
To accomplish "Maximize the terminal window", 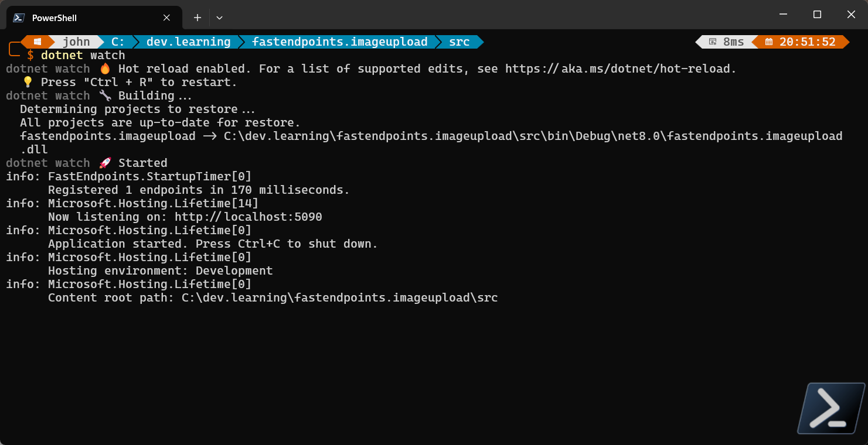I will point(817,14).
